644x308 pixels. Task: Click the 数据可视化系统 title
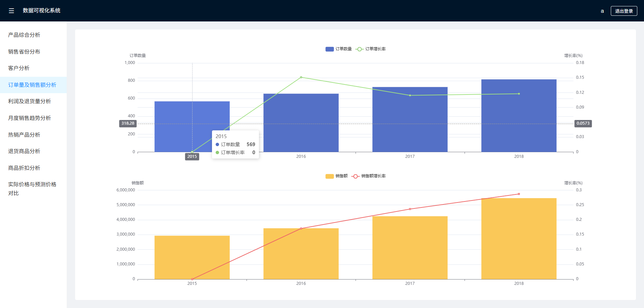tap(42, 11)
